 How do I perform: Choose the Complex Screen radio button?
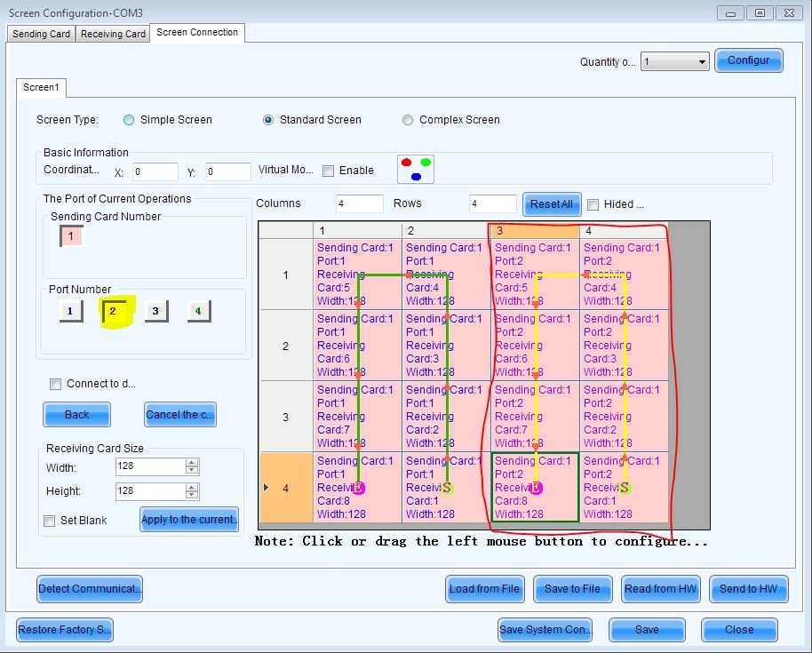(x=408, y=120)
